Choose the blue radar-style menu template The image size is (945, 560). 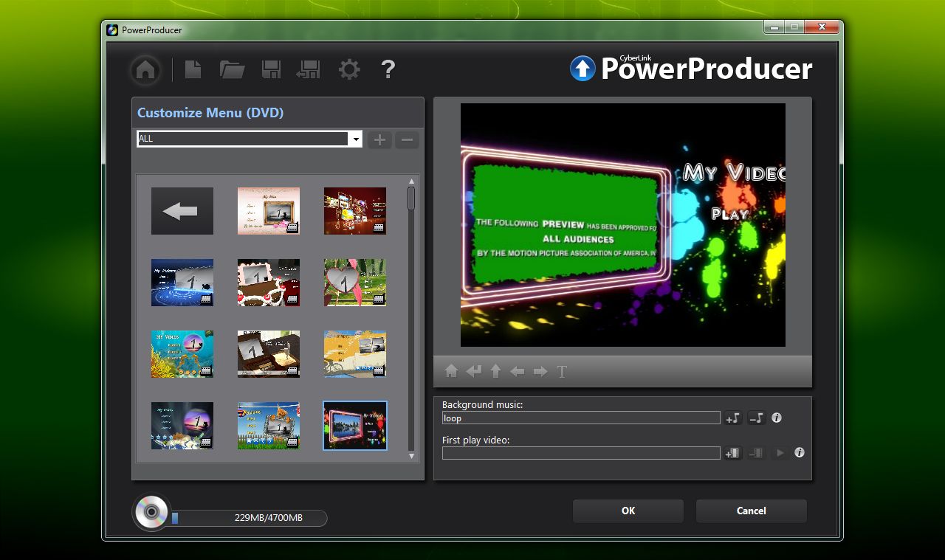point(182,283)
